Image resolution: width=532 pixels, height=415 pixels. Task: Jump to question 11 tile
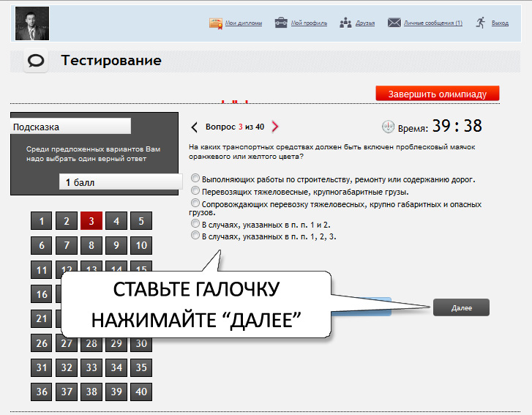point(42,270)
